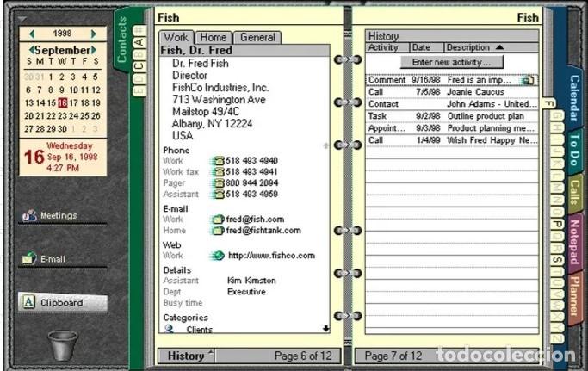Image resolution: width=588 pixels, height=371 pixels.
Task: Select September 30 on the calendar
Action: tap(62, 128)
